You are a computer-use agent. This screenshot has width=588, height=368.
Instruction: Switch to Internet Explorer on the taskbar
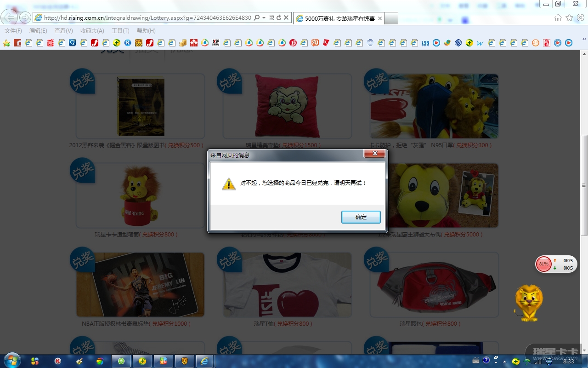[x=205, y=361]
